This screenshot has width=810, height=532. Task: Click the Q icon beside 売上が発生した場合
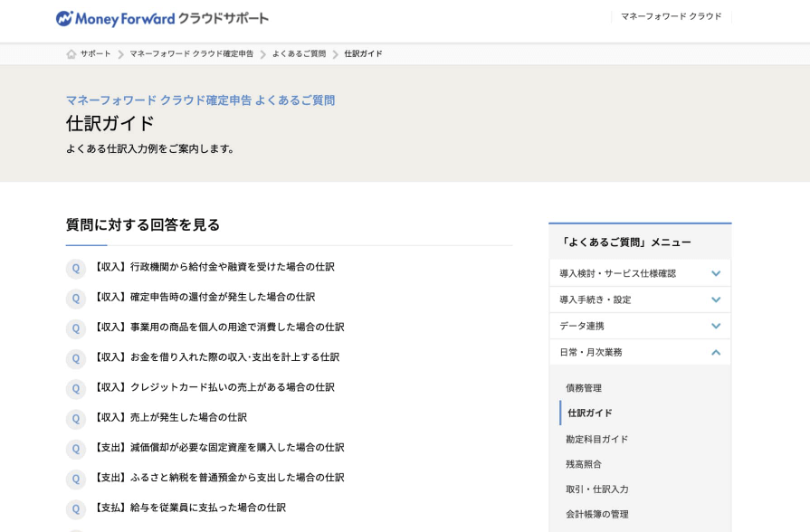[76, 419]
